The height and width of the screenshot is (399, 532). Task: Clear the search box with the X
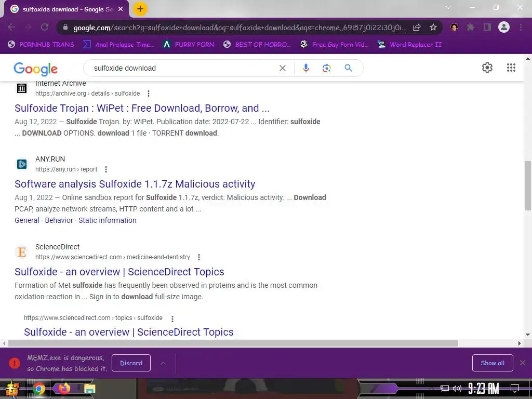click(282, 68)
